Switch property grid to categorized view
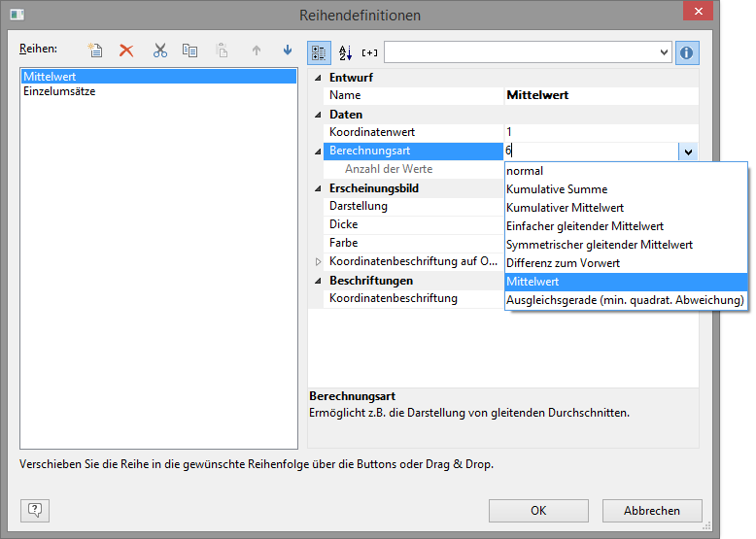The height and width of the screenshot is (539, 756). (x=320, y=52)
